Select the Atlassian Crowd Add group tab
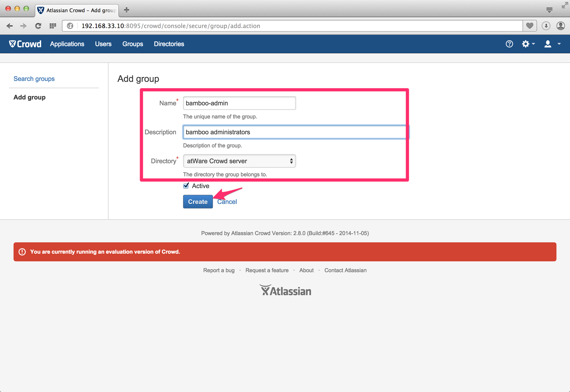This screenshot has width=570, height=392. (77, 10)
